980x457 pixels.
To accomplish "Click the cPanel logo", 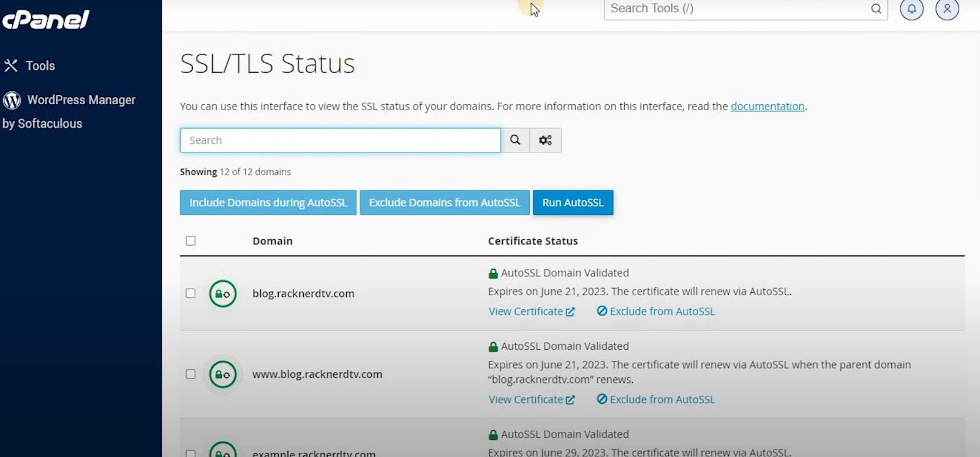I will (x=46, y=20).
